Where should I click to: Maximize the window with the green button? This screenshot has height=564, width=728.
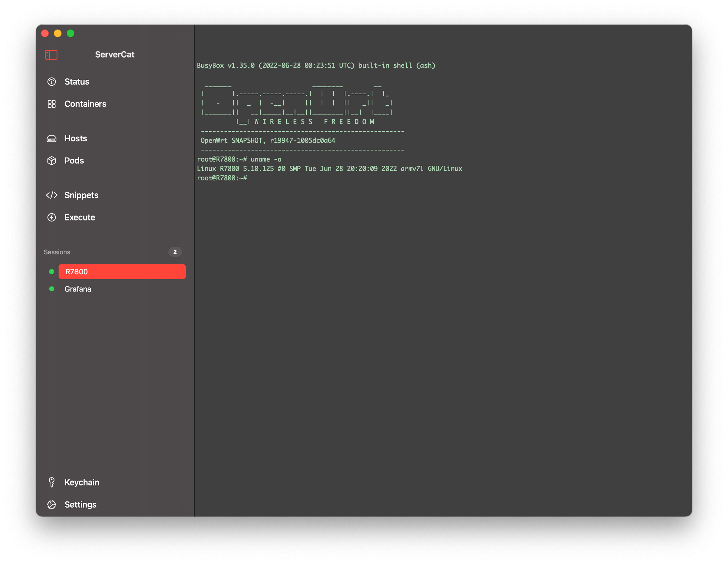coord(70,33)
